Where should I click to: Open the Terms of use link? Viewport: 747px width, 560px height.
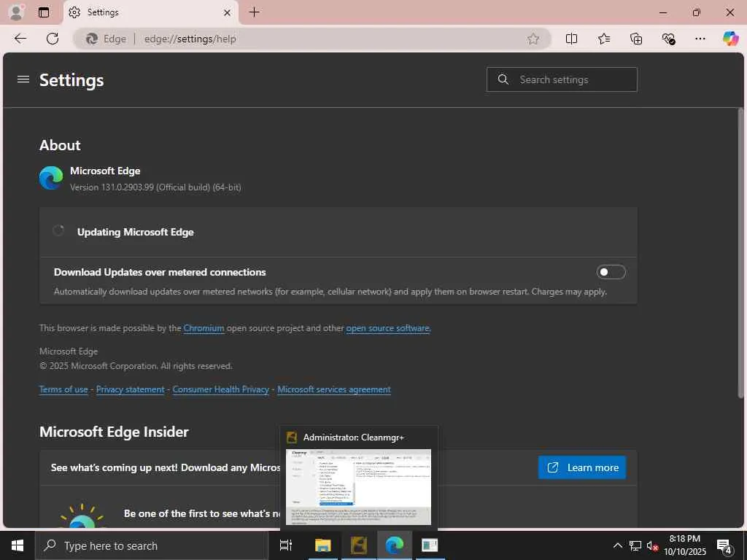coord(63,389)
